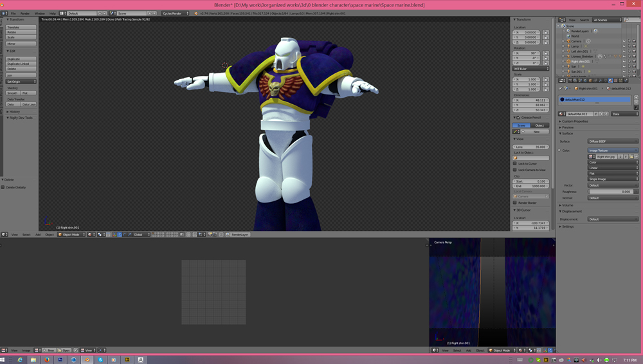Open the Diffuse BSDF surface dropdown
Image resolution: width=643 pixels, height=364 pixels.
click(613, 141)
